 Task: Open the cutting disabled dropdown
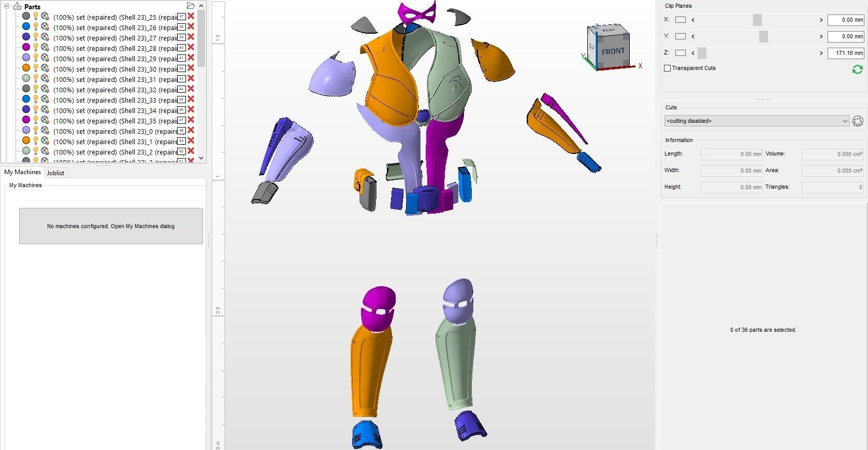(x=757, y=121)
